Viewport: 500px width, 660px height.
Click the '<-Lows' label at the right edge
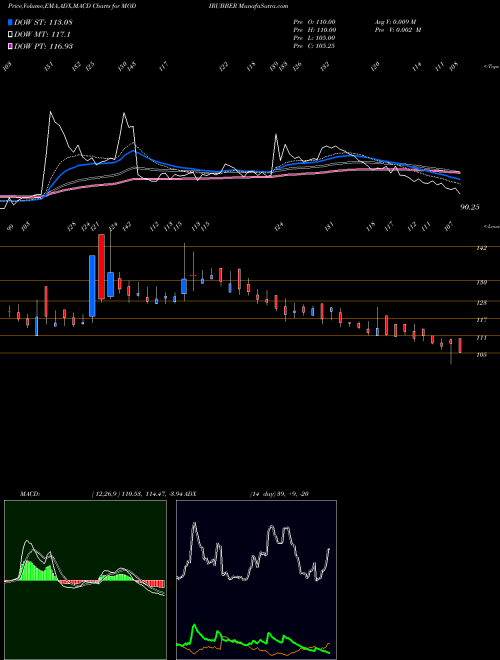(x=491, y=226)
